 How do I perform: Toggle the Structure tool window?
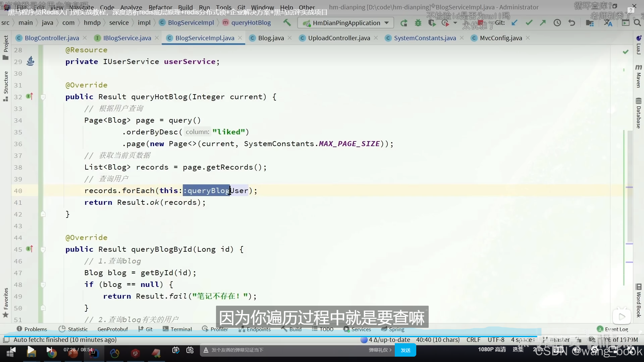point(5,86)
